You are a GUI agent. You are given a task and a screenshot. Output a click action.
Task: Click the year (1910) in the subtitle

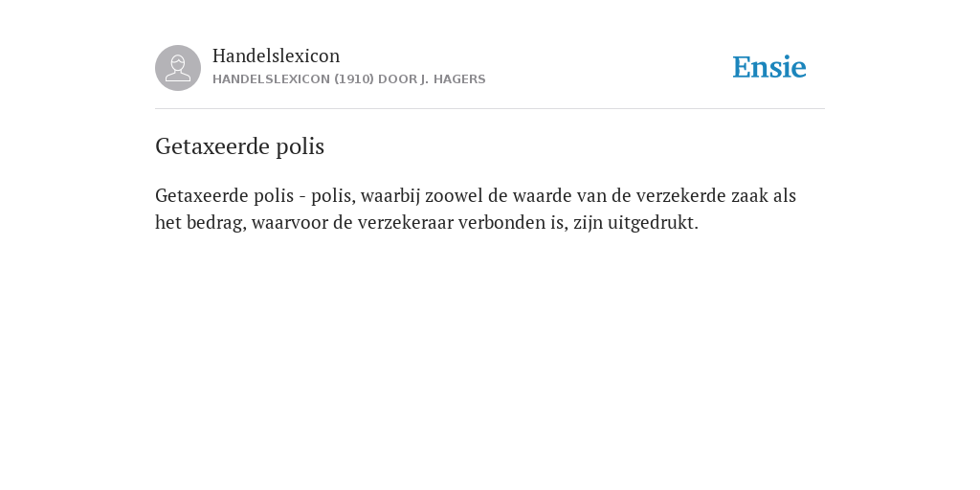pos(354,79)
